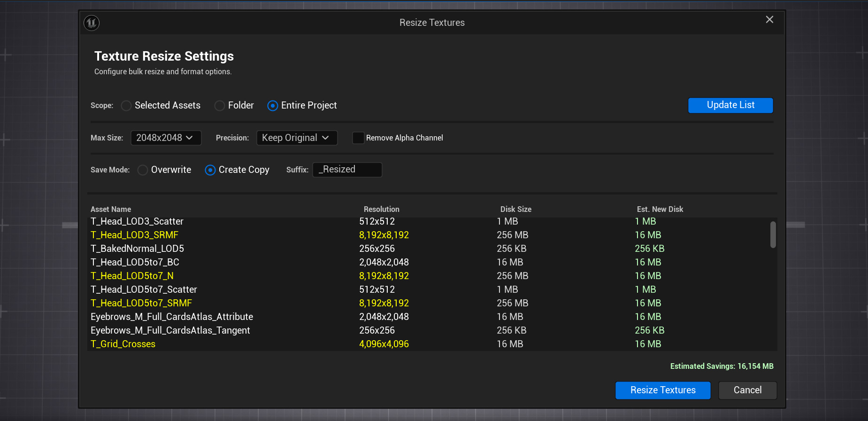This screenshot has width=868, height=421.
Task: Click the Unreal Engine logo icon
Action: [92, 23]
